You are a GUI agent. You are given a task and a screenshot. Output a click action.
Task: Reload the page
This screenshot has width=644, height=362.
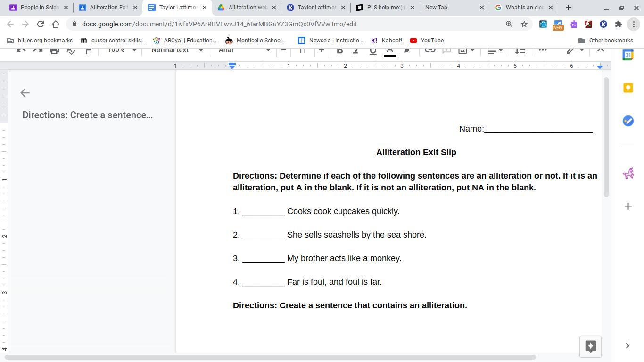pyautogui.click(x=41, y=24)
